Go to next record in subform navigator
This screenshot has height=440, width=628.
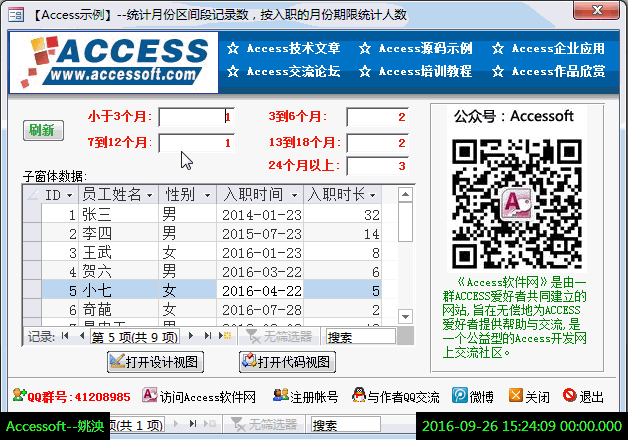pyautogui.click(x=191, y=336)
